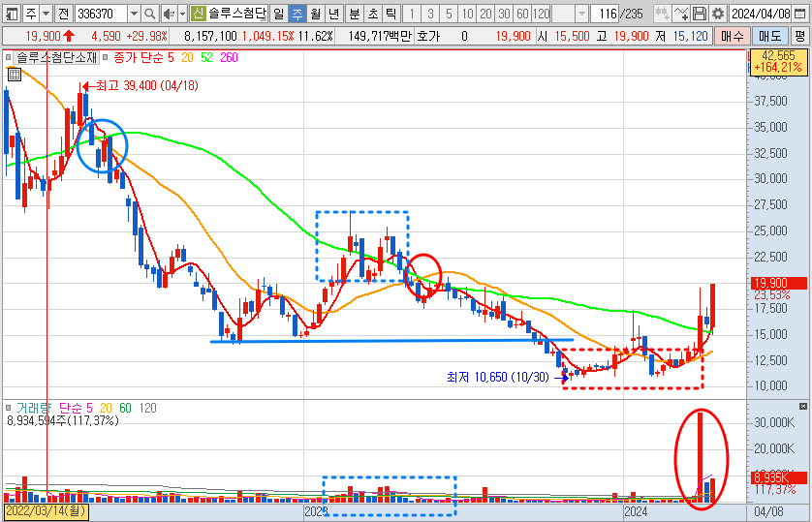Click the green 신 badge icon
This screenshot has height=522, width=812.
coord(198,14)
